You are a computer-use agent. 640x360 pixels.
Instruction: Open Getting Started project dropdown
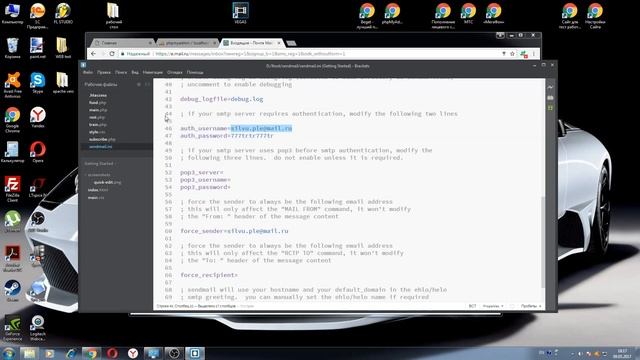[x=100, y=164]
